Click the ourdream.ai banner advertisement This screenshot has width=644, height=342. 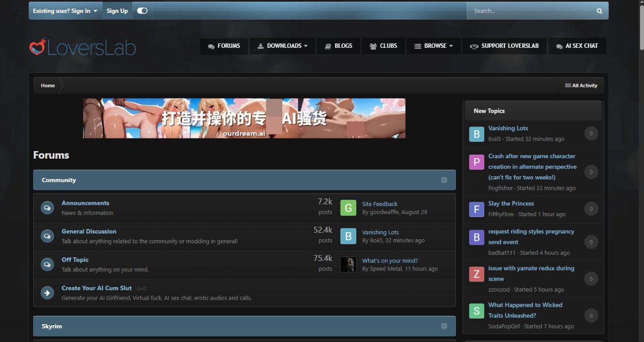[x=244, y=118]
